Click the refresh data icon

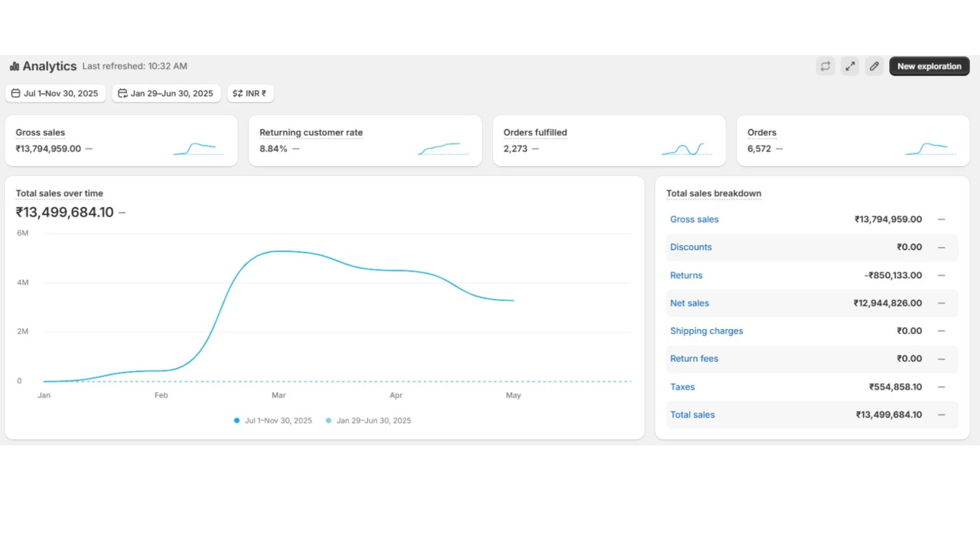click(825, 66)
